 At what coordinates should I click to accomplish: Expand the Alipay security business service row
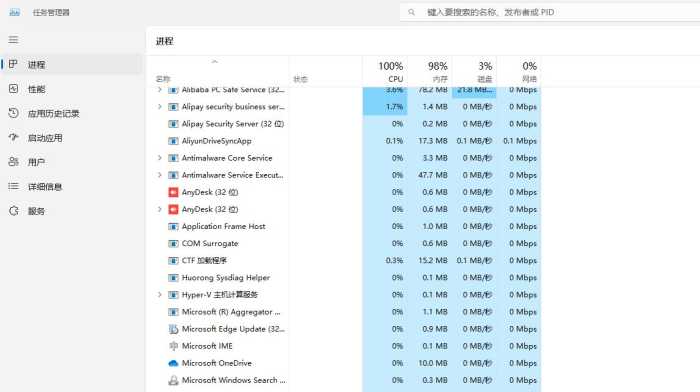tap(159, 107)
